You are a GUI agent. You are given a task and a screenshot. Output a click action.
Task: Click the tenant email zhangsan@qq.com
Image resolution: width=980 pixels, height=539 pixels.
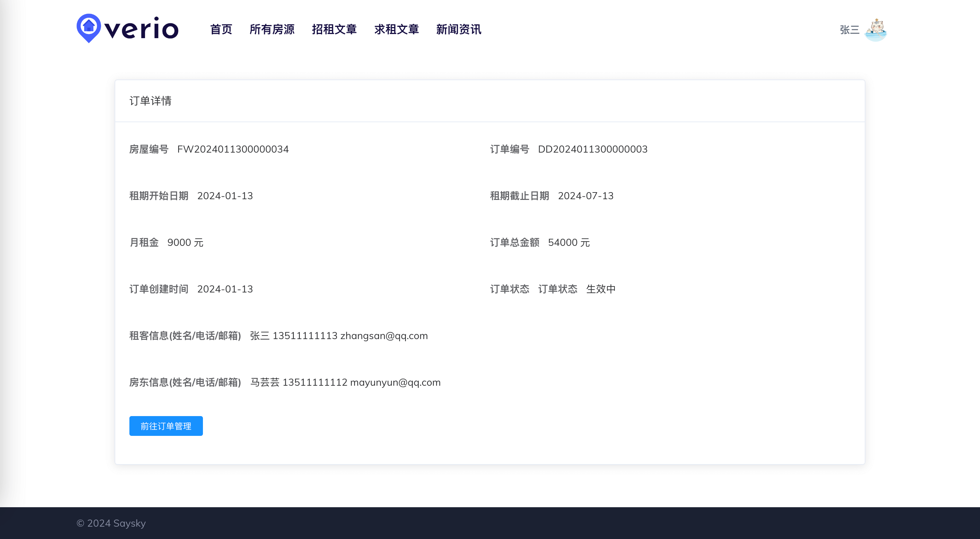tap(384, 336)
